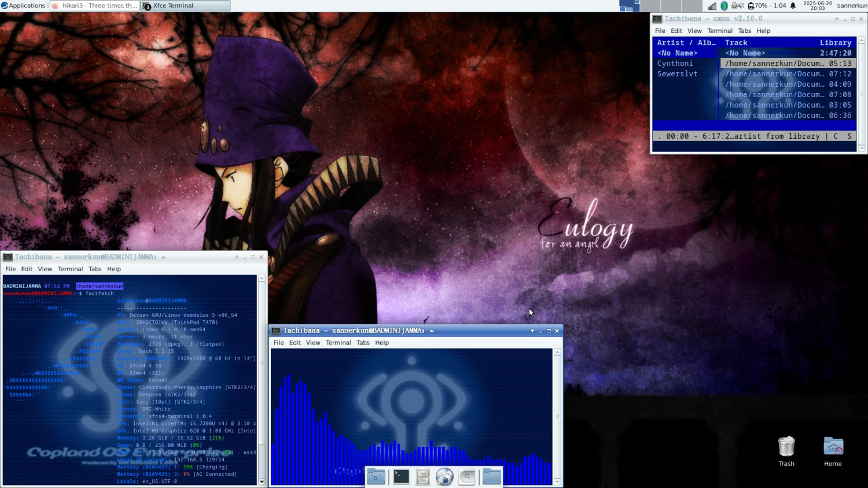Viewport: 868px width, 488px height.
Task: Click the cmus scrollbar down arrow
Action: (862, 149)
